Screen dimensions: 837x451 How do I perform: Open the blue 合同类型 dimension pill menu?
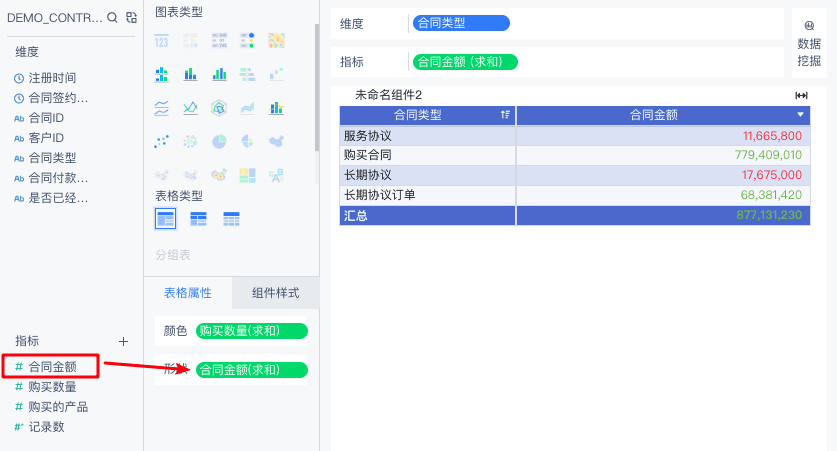tap(460, 23)
